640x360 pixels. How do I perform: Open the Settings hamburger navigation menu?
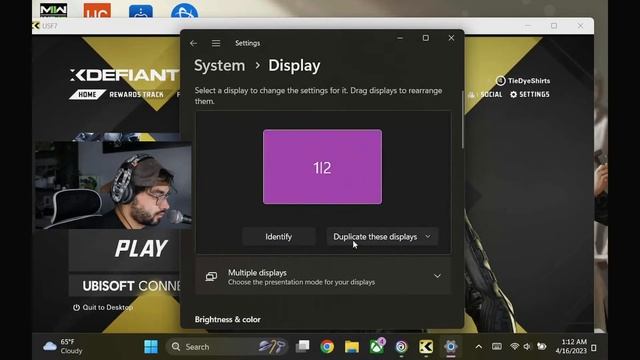click(216, 43)
